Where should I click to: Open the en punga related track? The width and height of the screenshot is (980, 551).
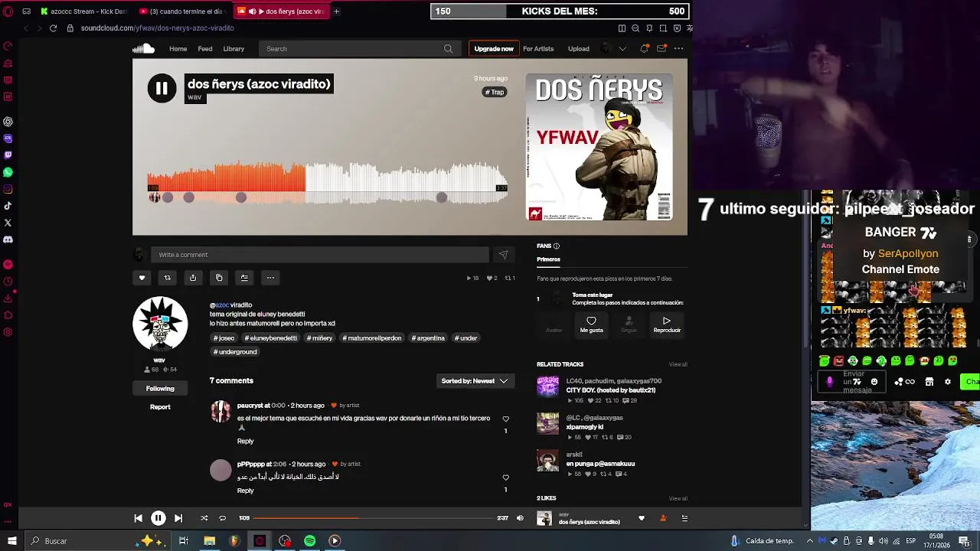600,464
